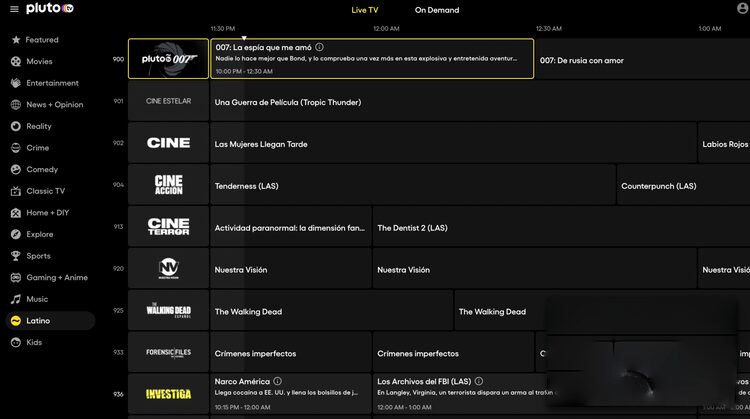Tune to The Walking Dead channel logo

[168, 310]
